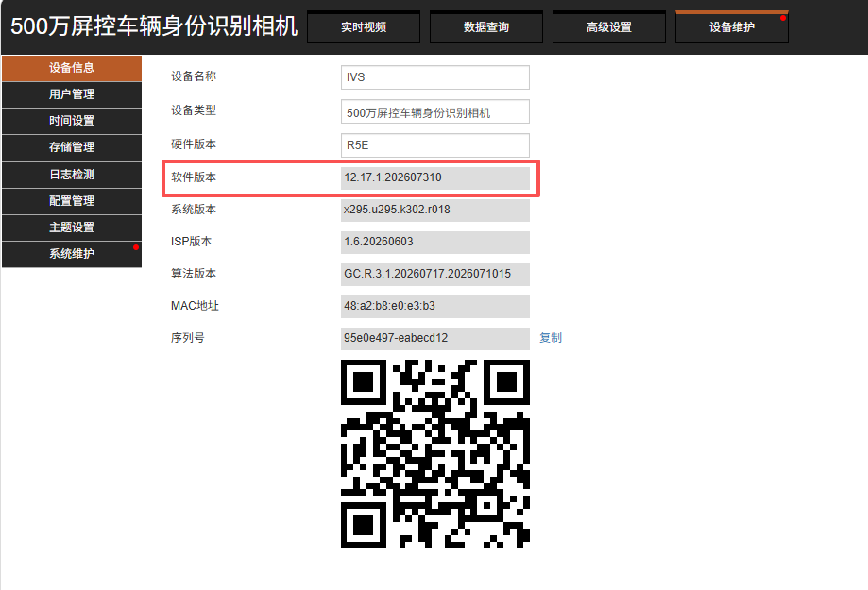
Task: Open 主题设置 sidebar item
Action: [x=72, y=228]
